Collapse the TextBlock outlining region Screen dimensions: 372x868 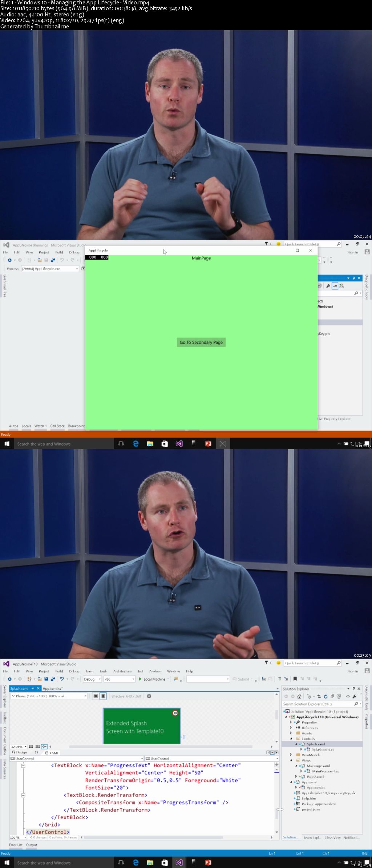23,765
